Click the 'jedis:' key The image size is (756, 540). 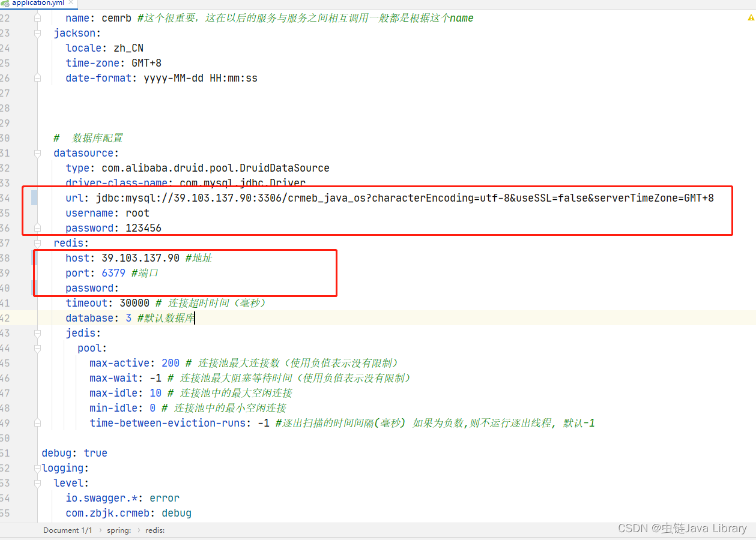[83, 333]
